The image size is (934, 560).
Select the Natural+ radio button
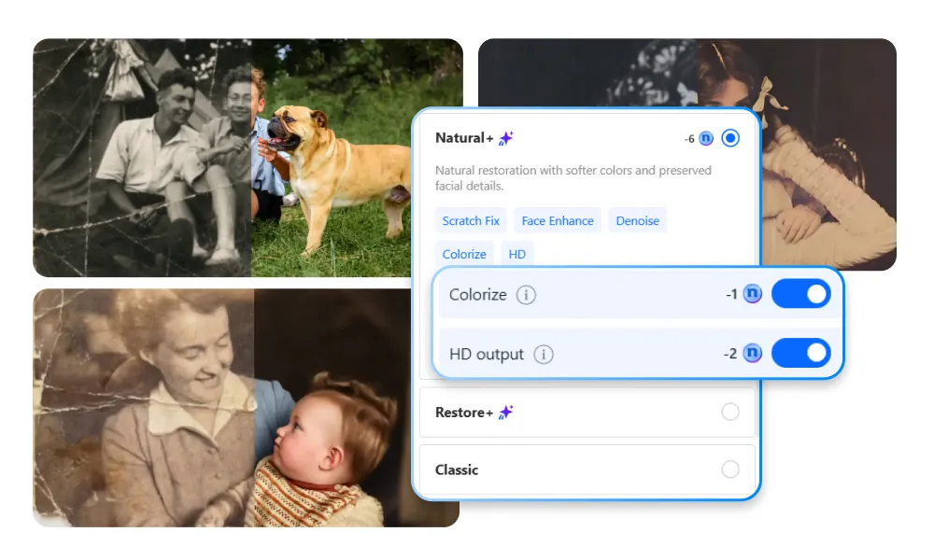(x=730, y=138)
